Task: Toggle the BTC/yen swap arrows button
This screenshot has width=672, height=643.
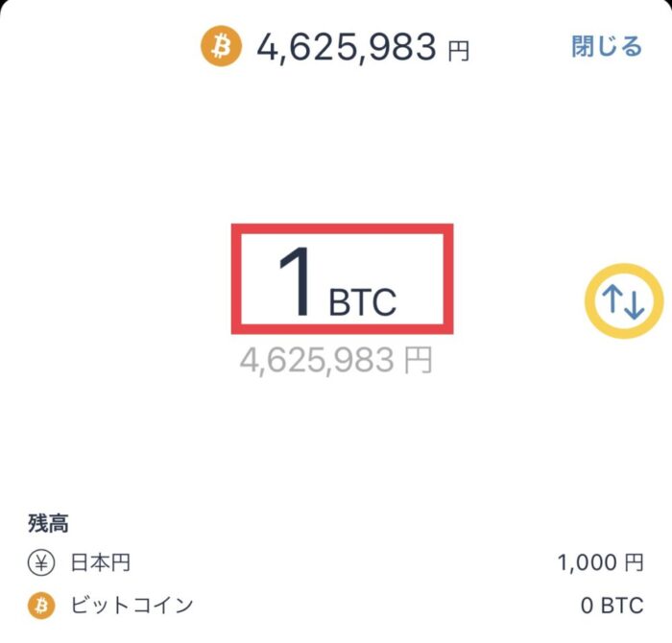Action: pos(624,301)
